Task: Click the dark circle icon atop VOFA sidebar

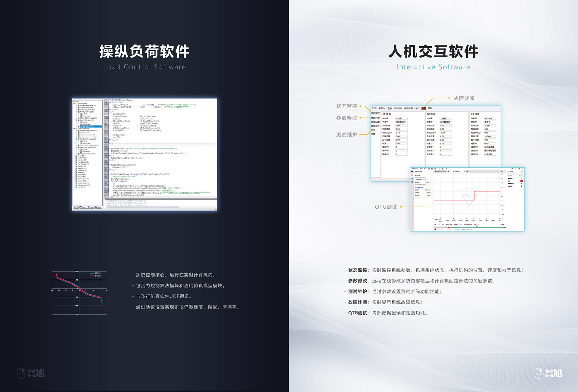Action: click(412, 171)
